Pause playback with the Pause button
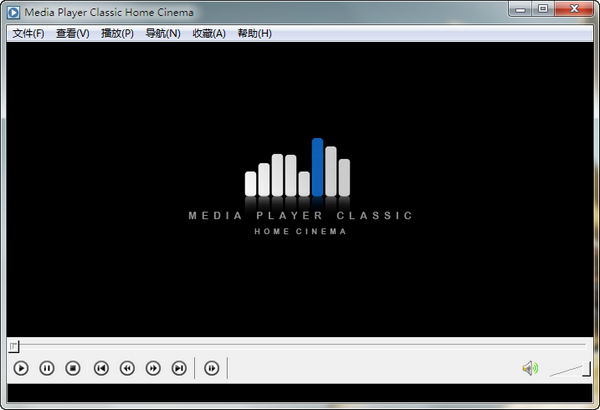Screen dimensions: 600x410 [47, 368]
